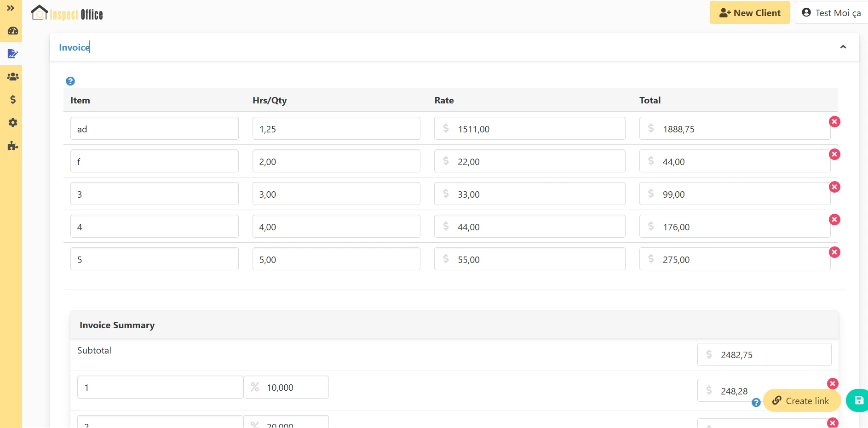Click the Create link button
Viewport: 868px width, 428px height.
[802, 401]
